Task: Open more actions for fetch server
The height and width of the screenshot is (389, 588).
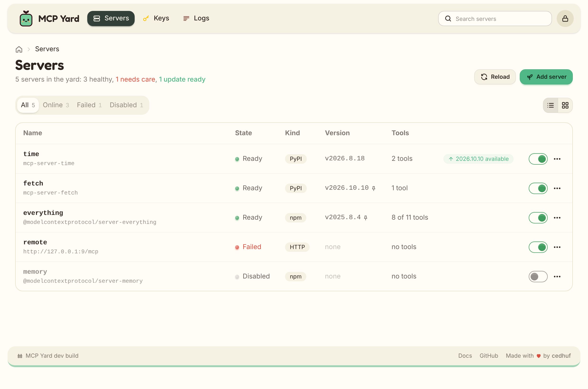Action: pyautogui.click(x=557, y=188)
